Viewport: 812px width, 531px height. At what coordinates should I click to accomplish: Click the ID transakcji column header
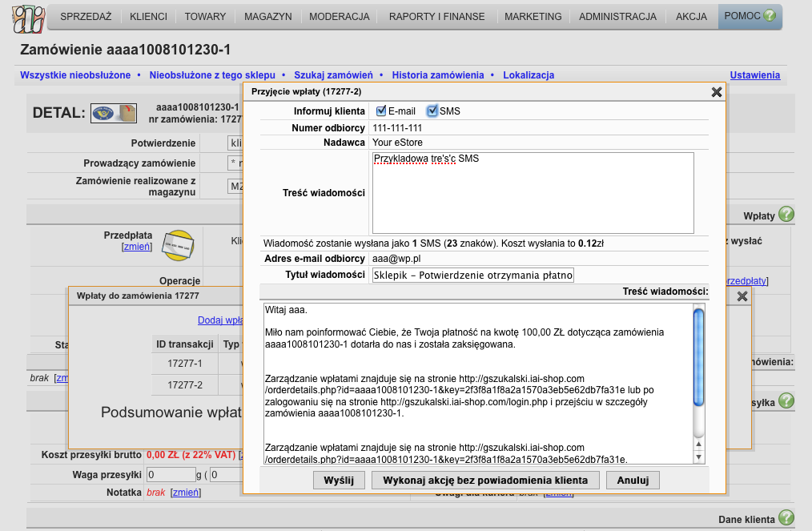point(185,344)
